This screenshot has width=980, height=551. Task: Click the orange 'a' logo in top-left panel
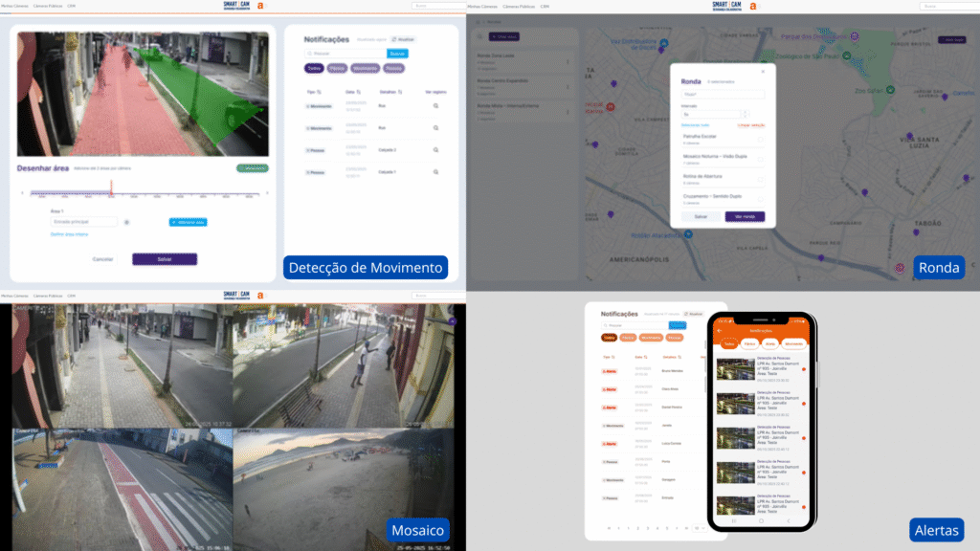point(260,6)
